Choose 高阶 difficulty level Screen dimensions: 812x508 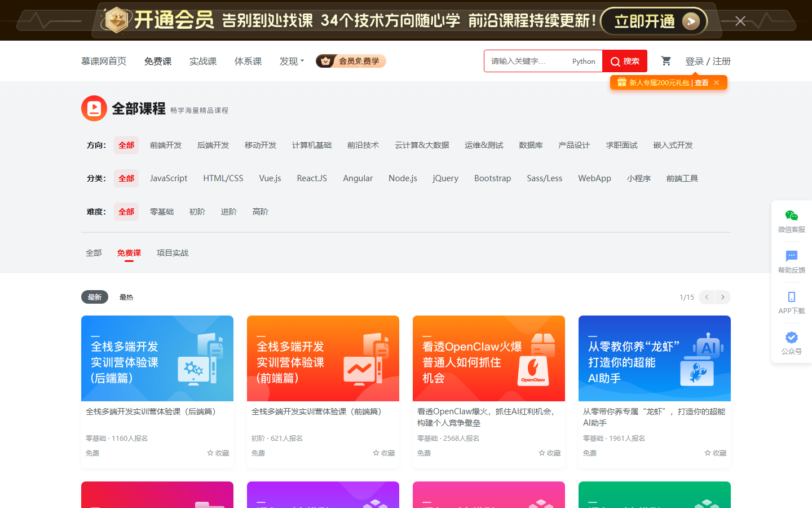pos(261,212)
